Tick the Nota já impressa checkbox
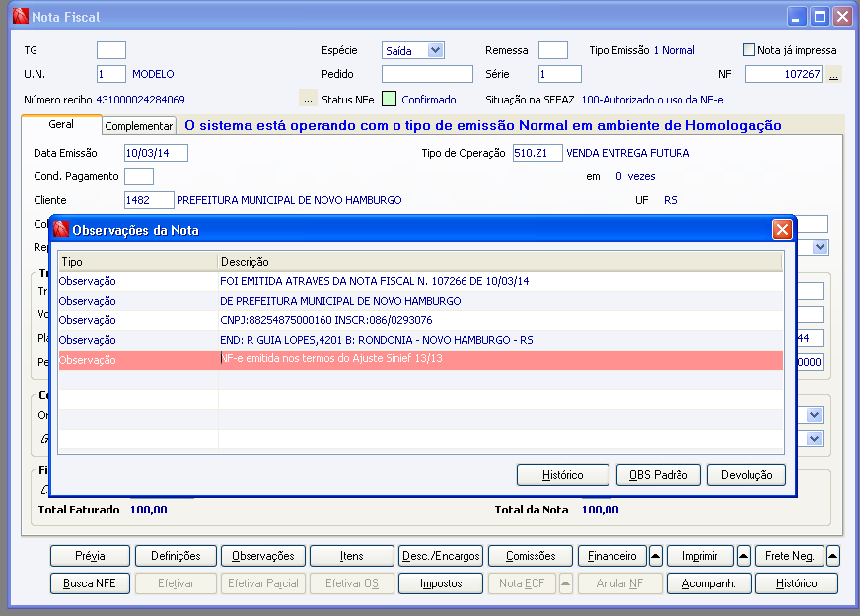860x616 pixels. (749, 50)
